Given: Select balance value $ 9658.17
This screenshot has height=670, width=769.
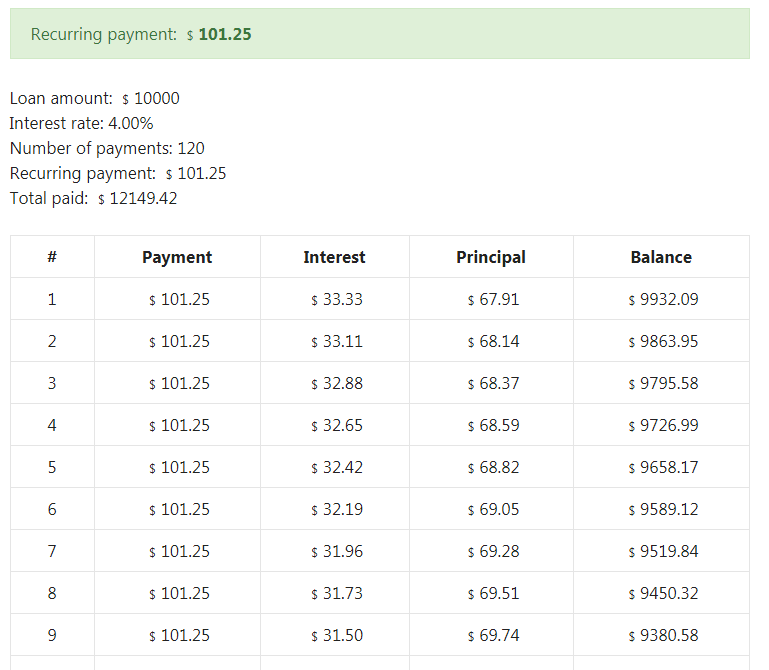Looking at the screenshot, I should tap(664, 467).
